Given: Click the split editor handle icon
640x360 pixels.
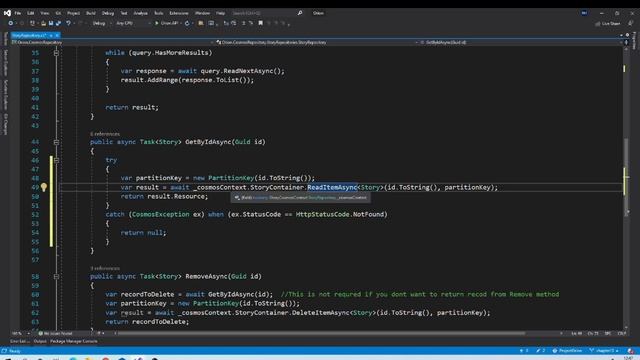Looking at the screenshot, I should (x=627, y=42).
